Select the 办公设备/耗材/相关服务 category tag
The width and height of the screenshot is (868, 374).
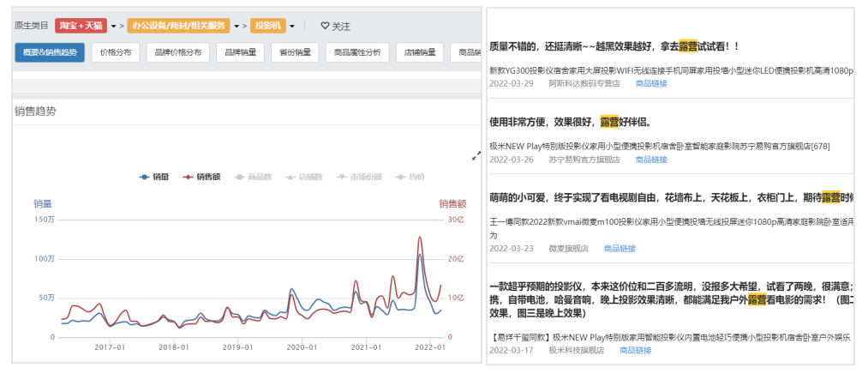tap(178, 26)
